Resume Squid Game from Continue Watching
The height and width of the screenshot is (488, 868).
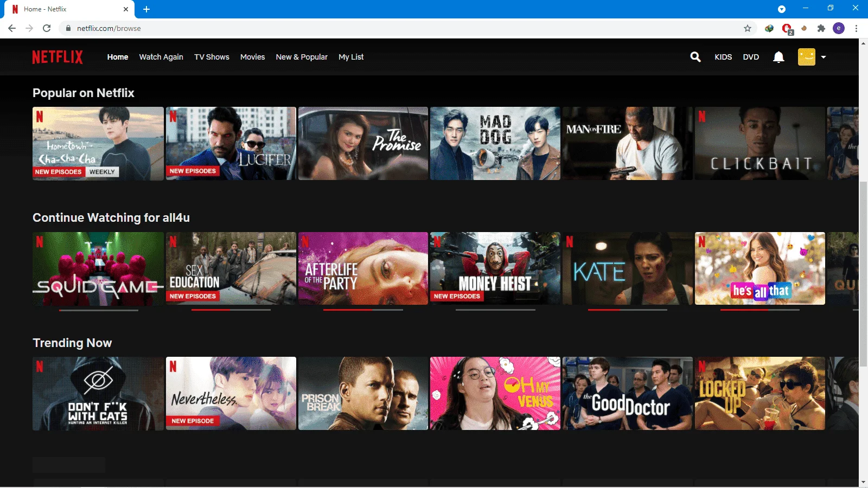(98, 268)
